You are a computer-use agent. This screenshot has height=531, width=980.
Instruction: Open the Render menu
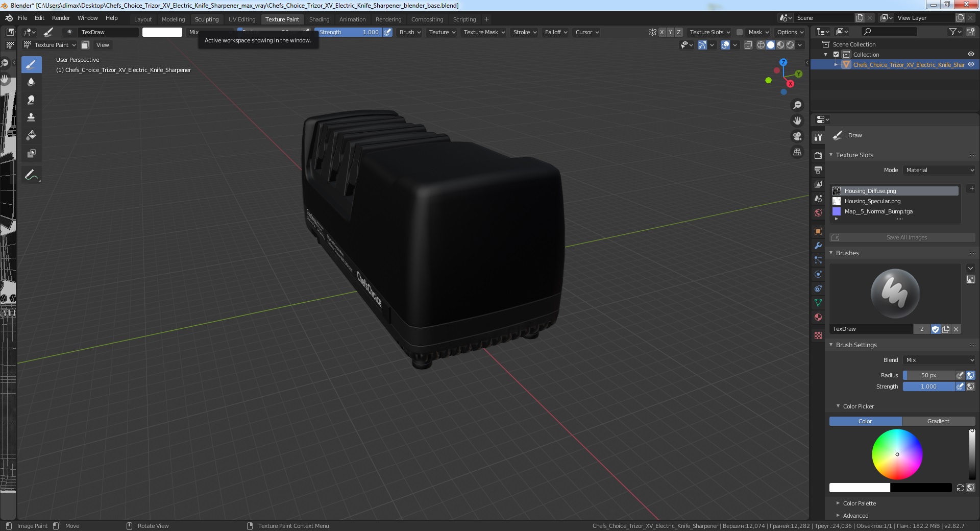(x=61, y=18)
